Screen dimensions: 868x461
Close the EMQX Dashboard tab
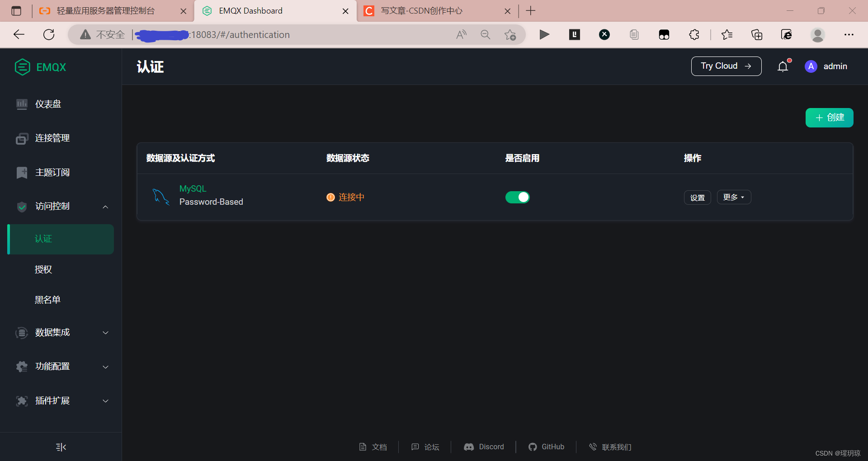345,11
